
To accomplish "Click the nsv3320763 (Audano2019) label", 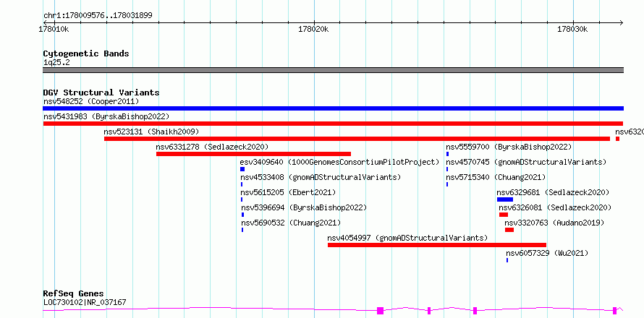I will point(554,223).
